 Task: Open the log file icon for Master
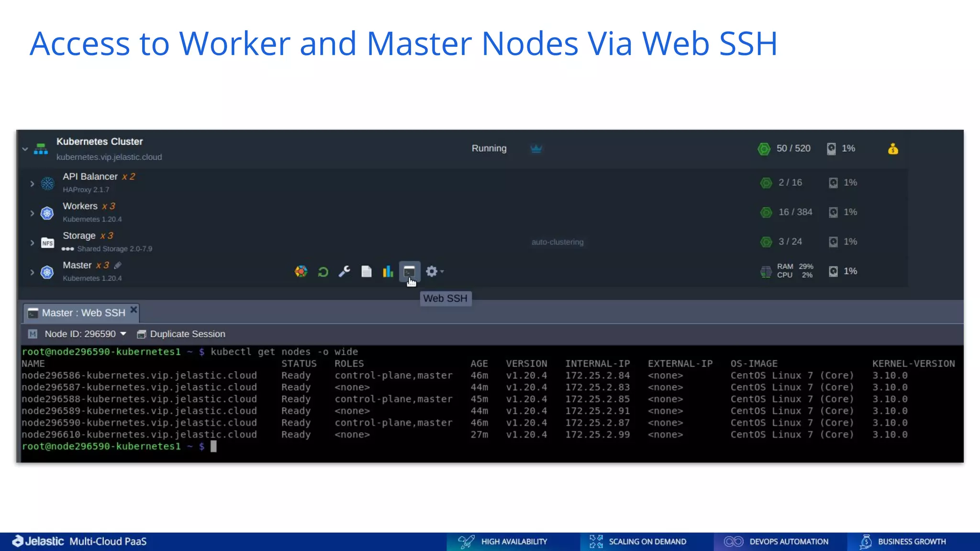[x=366, y=272]
